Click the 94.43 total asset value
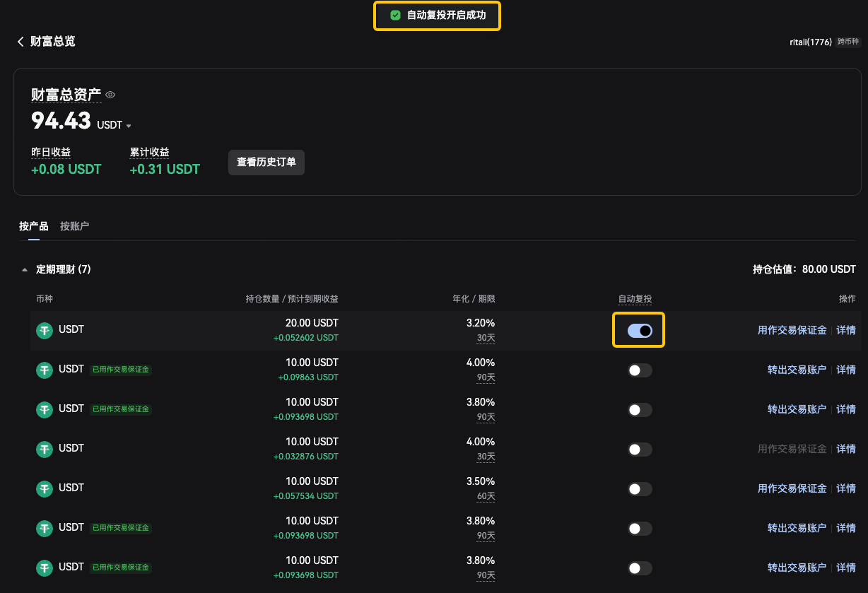Screen dimensions: 868x593 61,121
